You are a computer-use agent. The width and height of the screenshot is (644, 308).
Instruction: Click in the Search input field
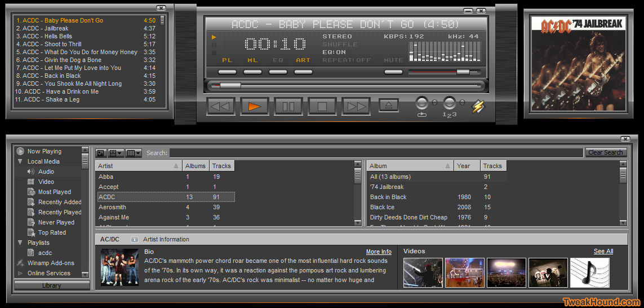click(x=376, y=153)
